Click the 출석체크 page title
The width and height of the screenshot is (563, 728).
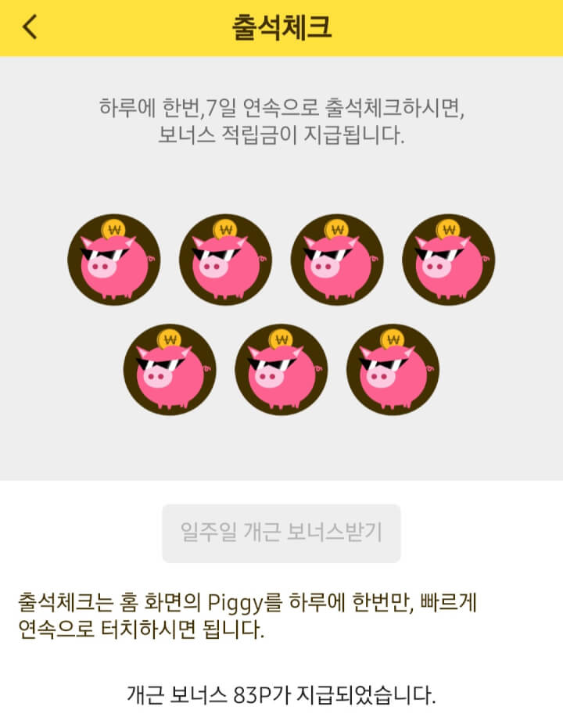(x=281, y=27)
